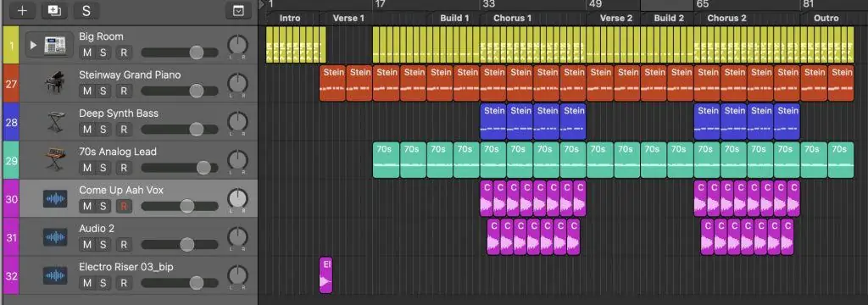The image size is (868, 305).
Task: Select track number 29 color strip
Action: click(11, 160)
